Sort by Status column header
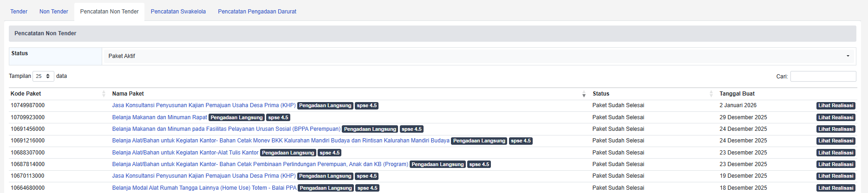 [653, 94]
